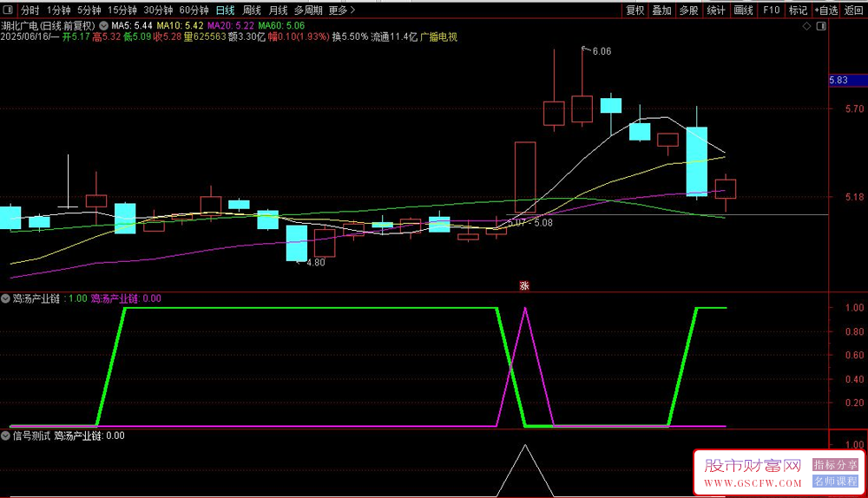The height and width of the screenshot is (498, 868).
Task: Click the 开5.17 open price value
Action: coord(76,37)
